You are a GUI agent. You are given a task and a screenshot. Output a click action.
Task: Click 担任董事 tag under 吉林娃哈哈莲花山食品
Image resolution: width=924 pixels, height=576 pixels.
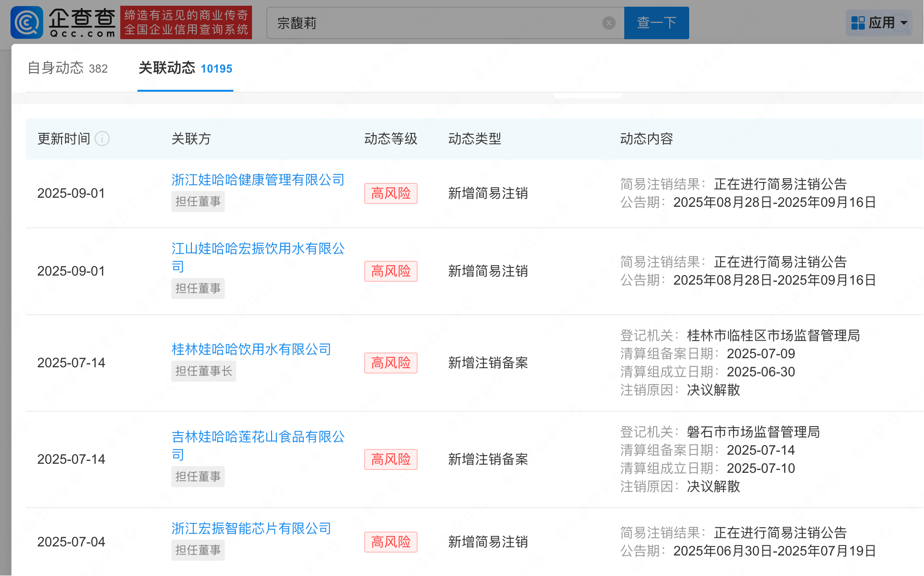pyautogui.click(x=198, y=477)
